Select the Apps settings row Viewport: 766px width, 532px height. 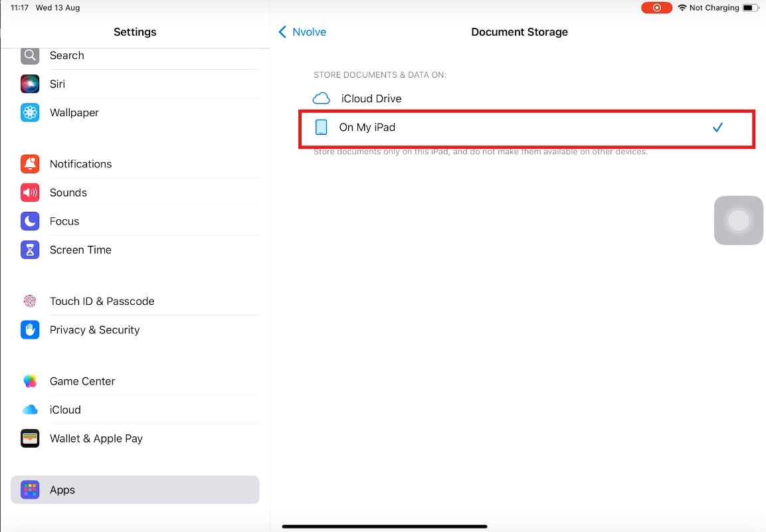135,489
